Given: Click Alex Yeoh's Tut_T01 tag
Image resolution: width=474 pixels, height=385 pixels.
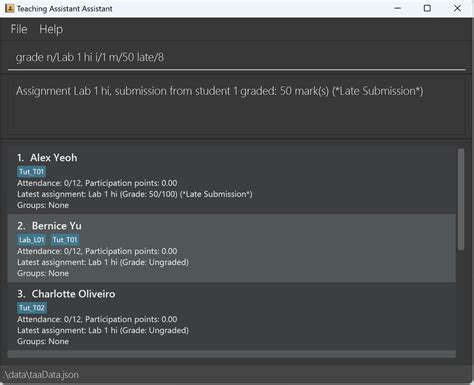Looking at the screenshot, I should (x=31, y=172).
